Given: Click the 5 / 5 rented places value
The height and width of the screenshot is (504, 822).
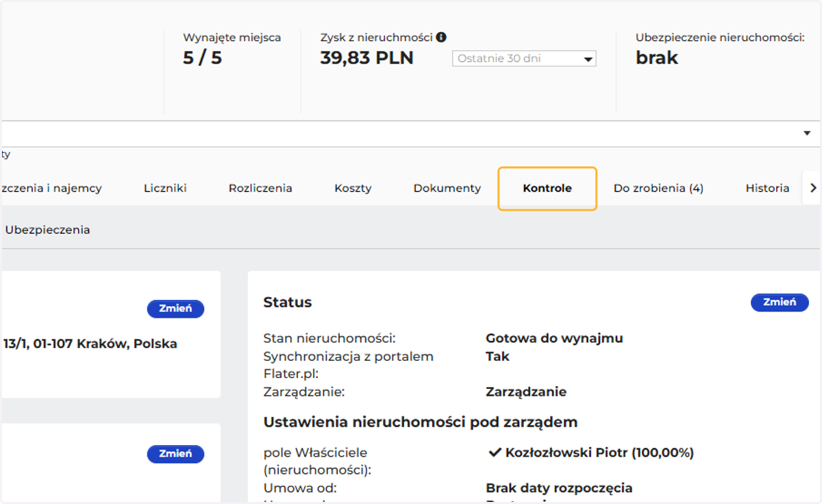Looking at the screenshot, I should pos(202,58).
